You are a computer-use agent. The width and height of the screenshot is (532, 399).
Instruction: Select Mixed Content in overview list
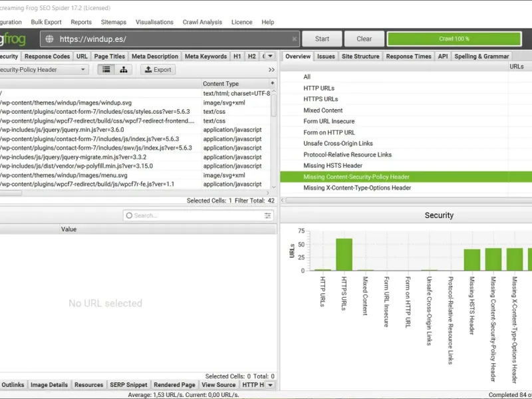406,110
